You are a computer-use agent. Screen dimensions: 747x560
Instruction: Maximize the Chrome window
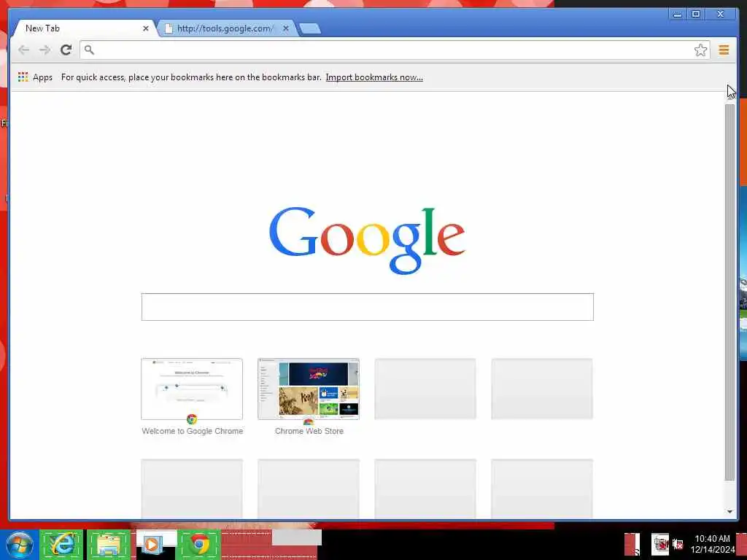tap(695, 15)
